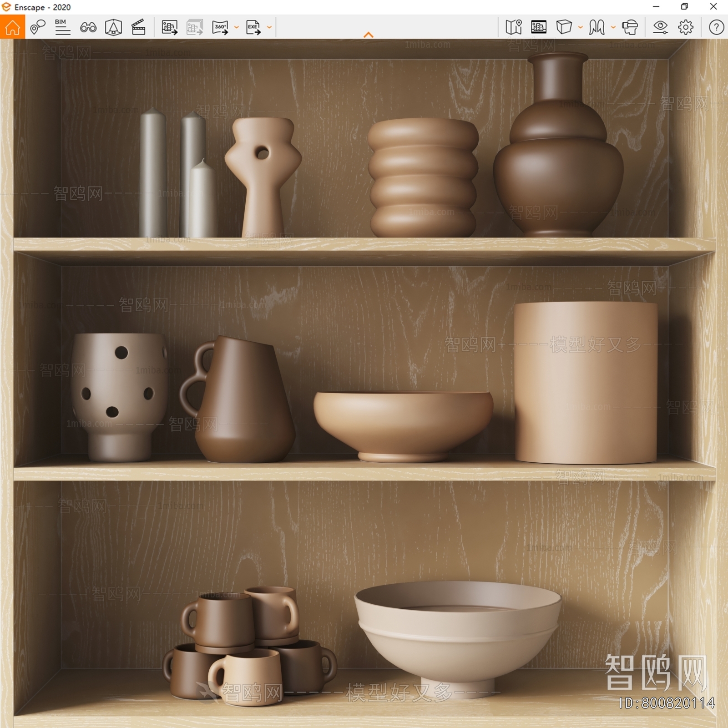Click the orange Home button
Screen dimensions: 728x728
(12, 27)
